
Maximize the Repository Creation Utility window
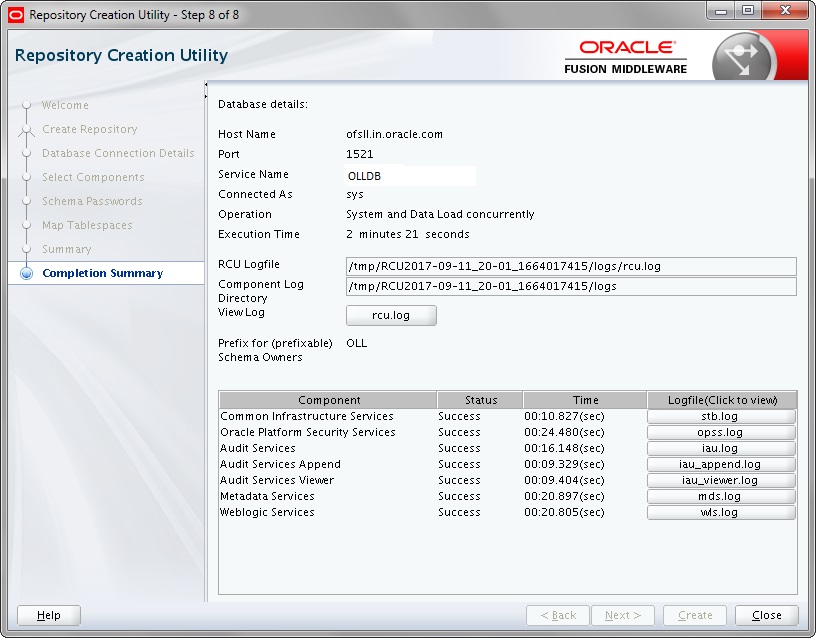pyautogui.click(x=748, y=11)
